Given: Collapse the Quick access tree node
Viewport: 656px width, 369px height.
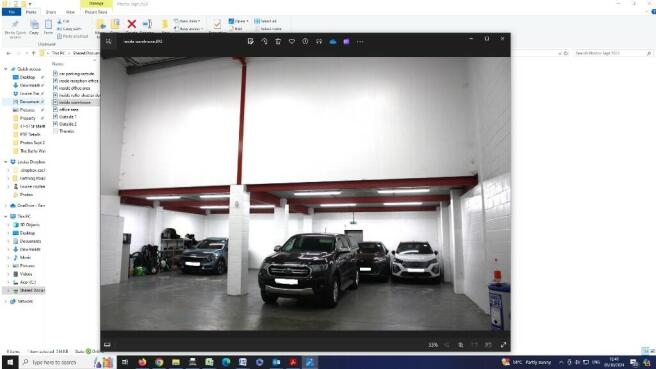Looking at the screenshot, I should [6, 69].
